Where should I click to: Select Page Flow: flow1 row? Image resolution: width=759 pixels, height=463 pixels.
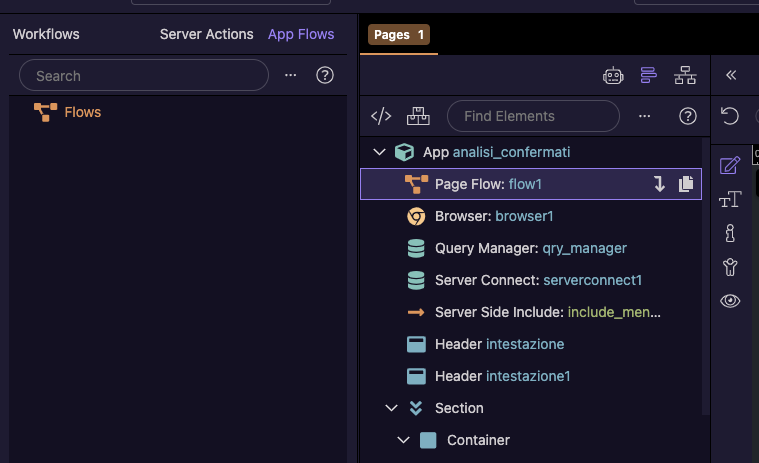pos(531,184)
